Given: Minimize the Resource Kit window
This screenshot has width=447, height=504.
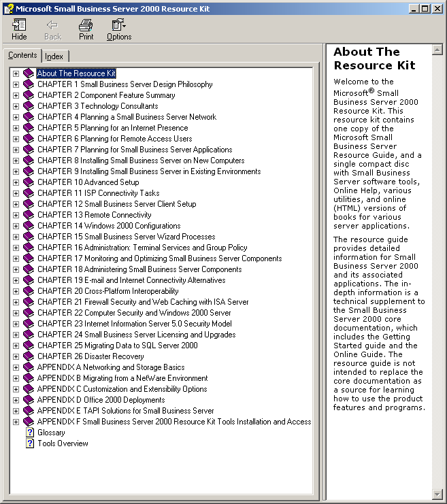Looking at the screenshot, I should (414, 9).
